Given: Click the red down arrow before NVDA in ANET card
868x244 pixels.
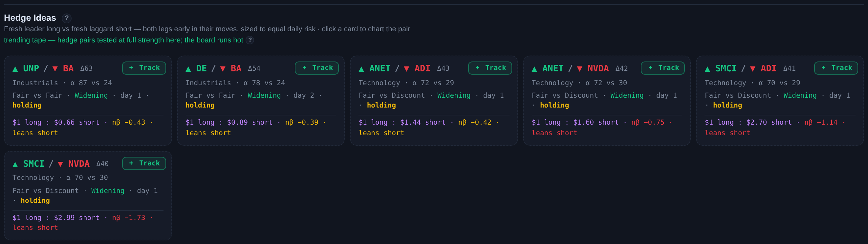Looking at the screenshot, I should [x=579, y=69].
